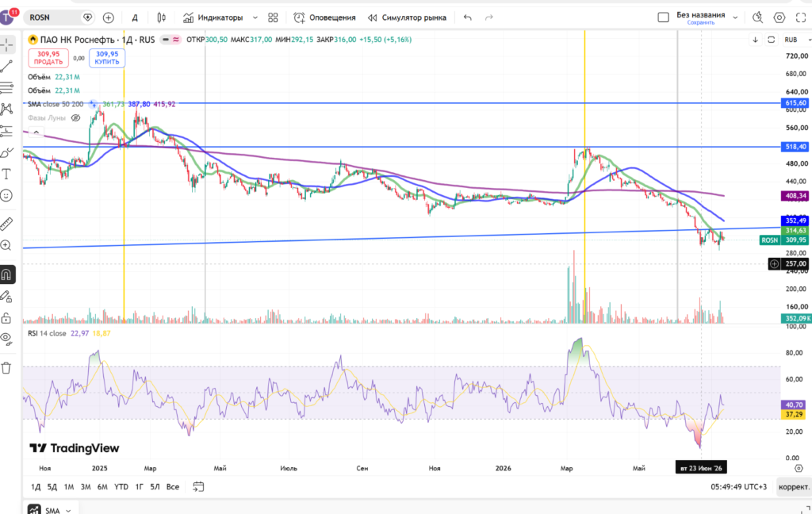This screenshot has height=514, width=812.
Task: Switch range to 1Г
Action: click(140, 486)
